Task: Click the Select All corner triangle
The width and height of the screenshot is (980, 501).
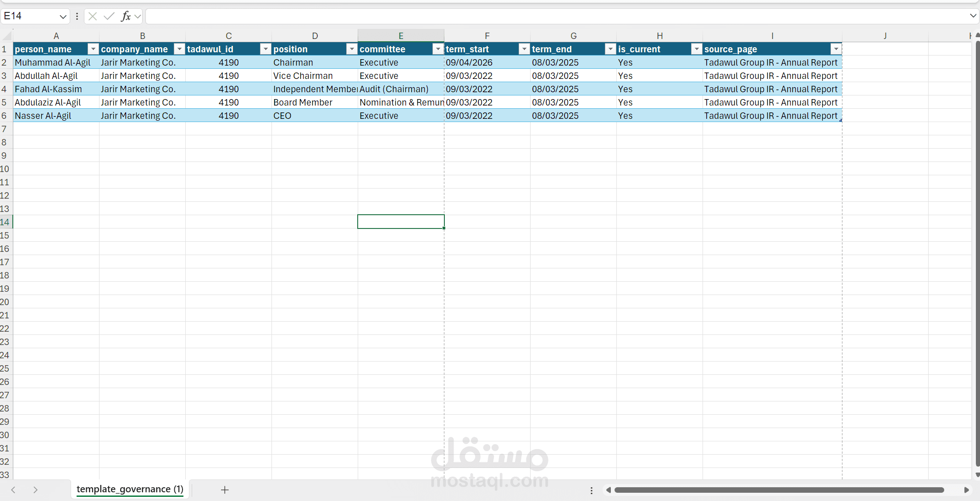Action: (6, 36)
